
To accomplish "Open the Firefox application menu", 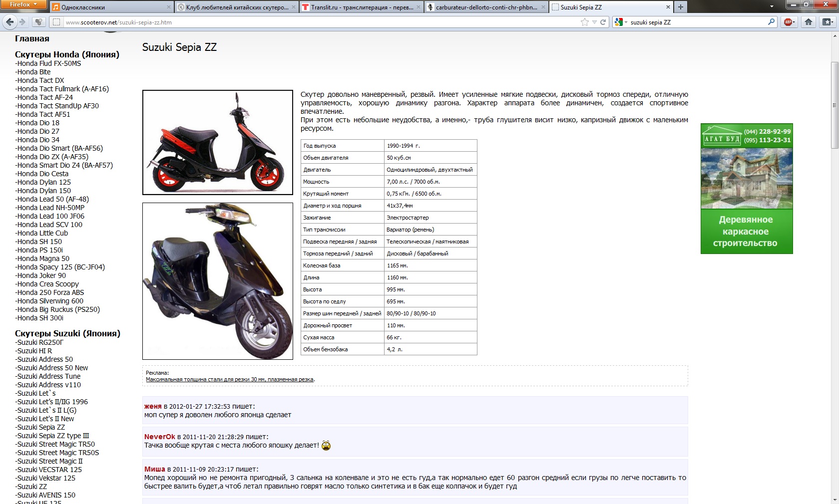I will pyautogui.click(x=23, y=4).
